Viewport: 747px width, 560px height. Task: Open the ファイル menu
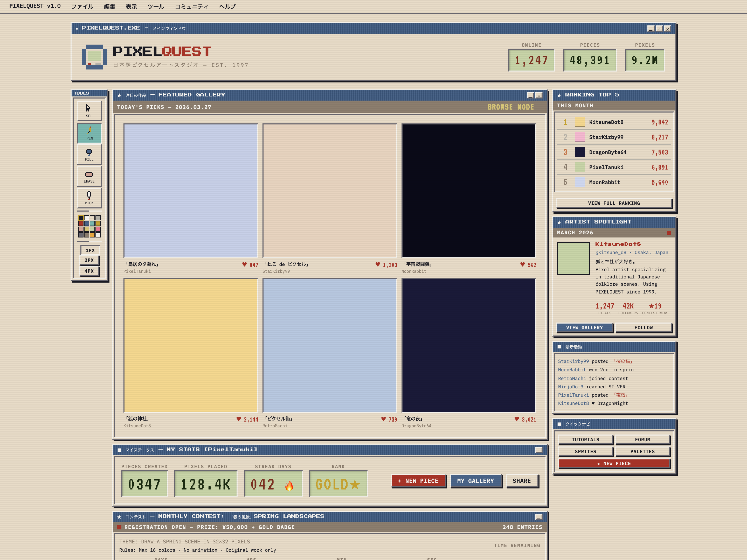click(82, 7)
